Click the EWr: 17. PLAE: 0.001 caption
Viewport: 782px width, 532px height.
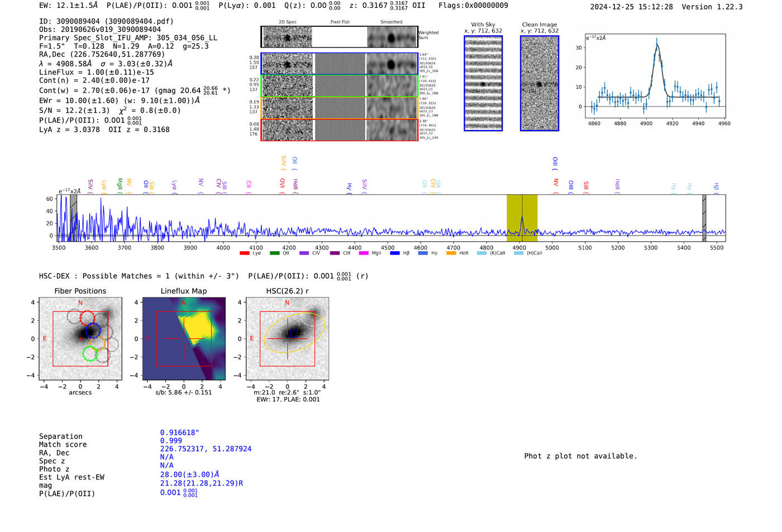click(288, 399)
